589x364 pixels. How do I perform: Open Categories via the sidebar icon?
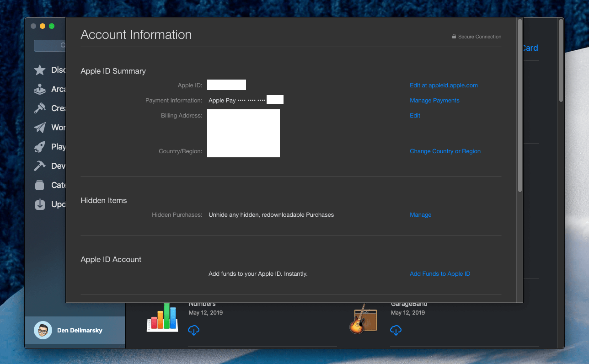pyautogui.click(x=40, y=185)
